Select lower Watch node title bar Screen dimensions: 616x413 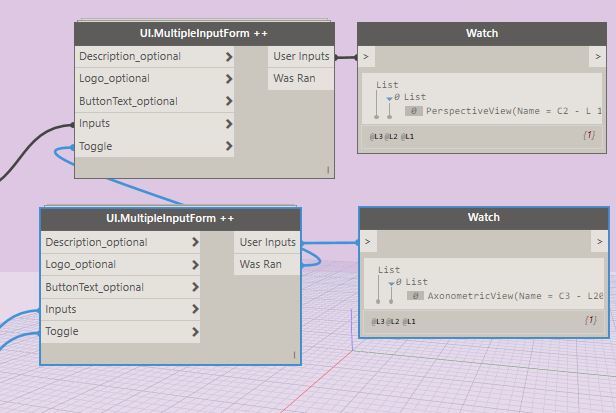[483, 217]
